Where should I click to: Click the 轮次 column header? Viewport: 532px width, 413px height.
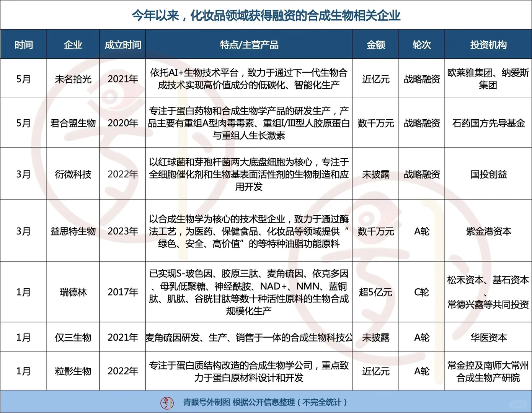[421, 44]
